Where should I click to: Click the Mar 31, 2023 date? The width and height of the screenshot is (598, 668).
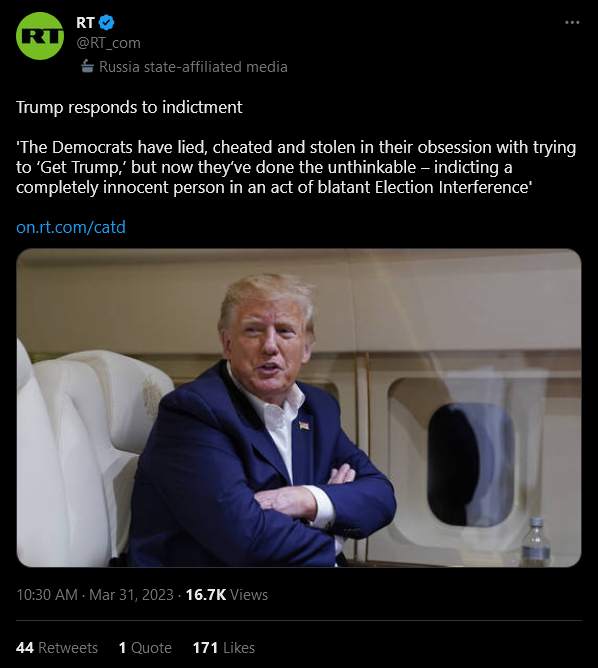[131, 595]
